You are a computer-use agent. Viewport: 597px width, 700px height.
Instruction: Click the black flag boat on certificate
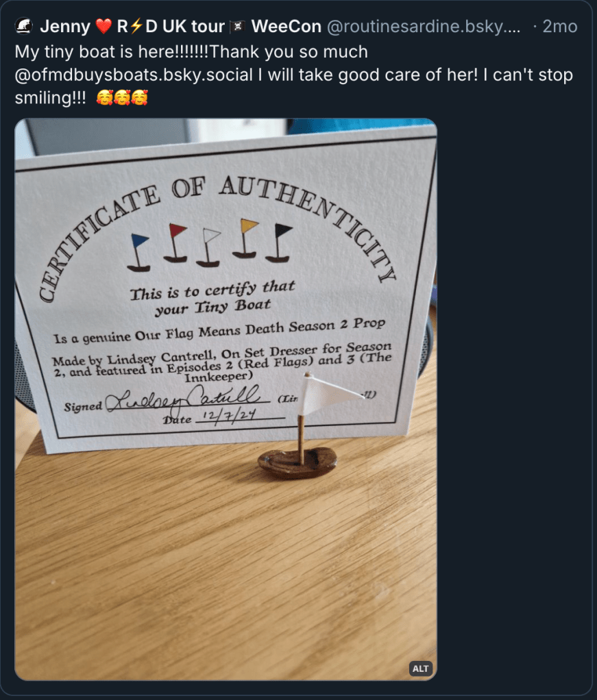click(279, 242)
